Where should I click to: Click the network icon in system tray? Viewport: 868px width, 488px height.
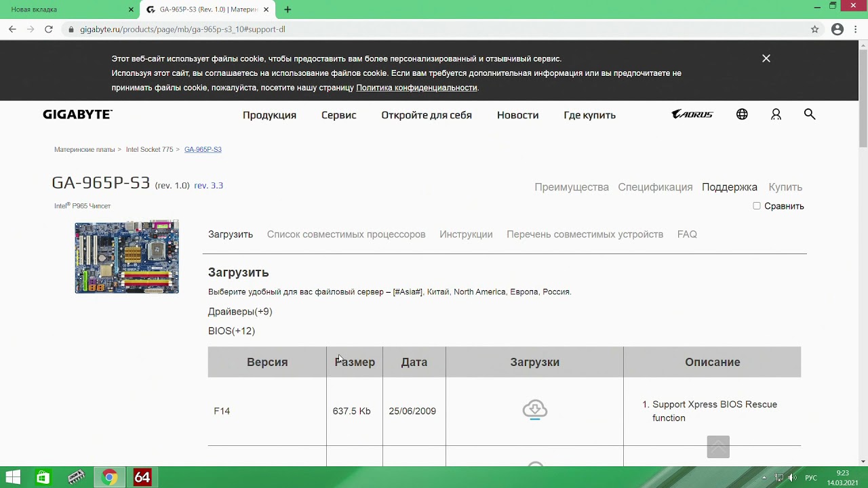pyautogui.click(x=779, y=478)
